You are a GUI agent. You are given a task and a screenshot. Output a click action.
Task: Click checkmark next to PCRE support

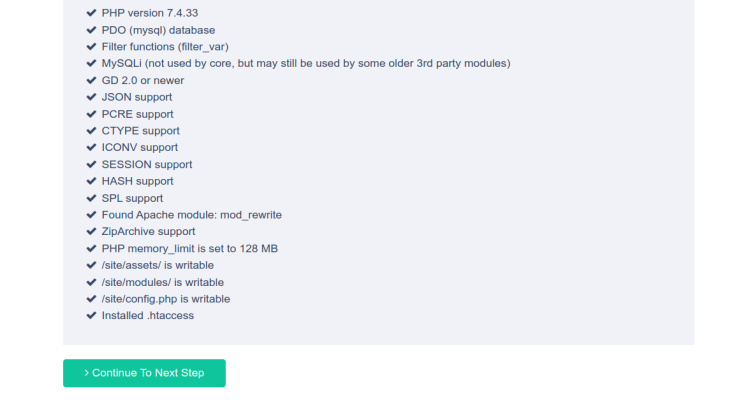[x=91, y=114]
